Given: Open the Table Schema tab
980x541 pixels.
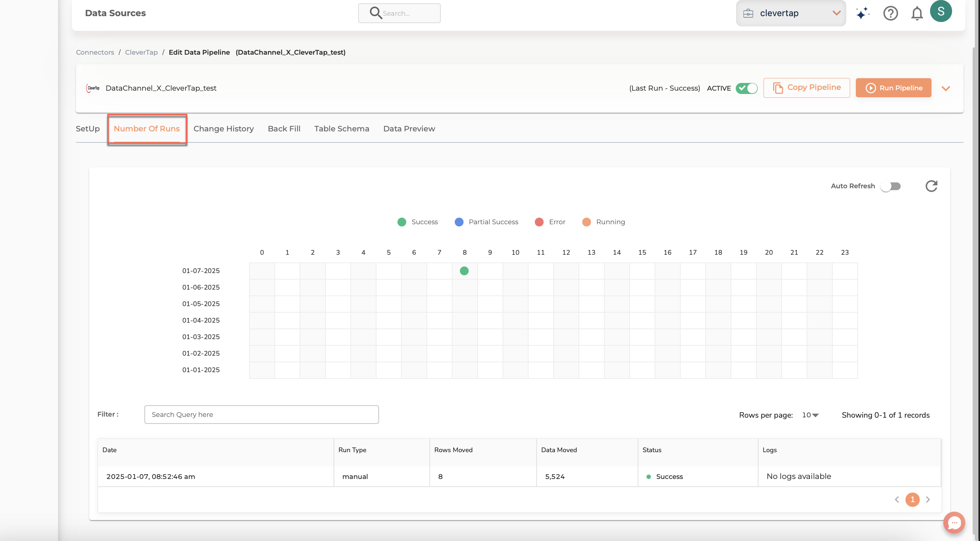Looking at the screenshot, I should [341, 128].
